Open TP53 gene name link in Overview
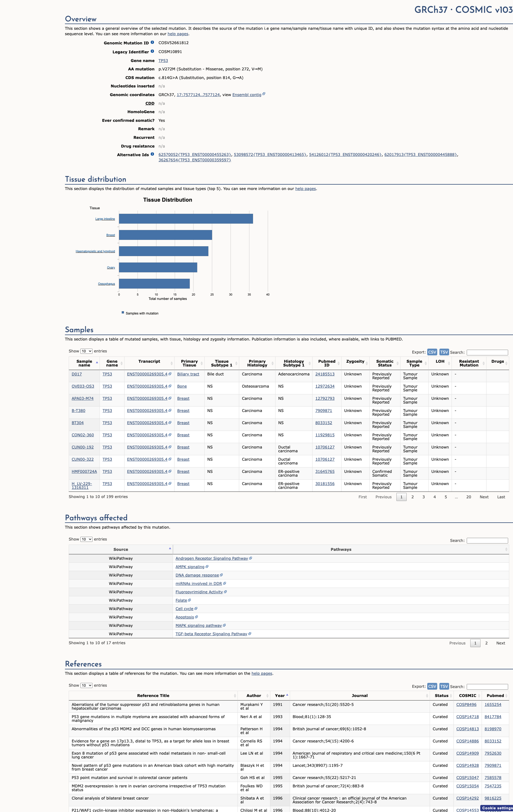This screenshot has width=513, height=812. pos(163,61)
